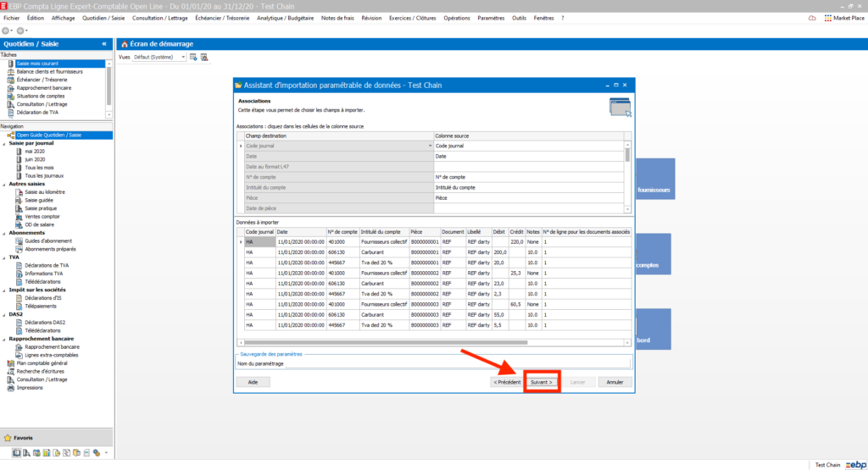Click the back navigation arrow in the toolbar

click(x=6, y=31)
